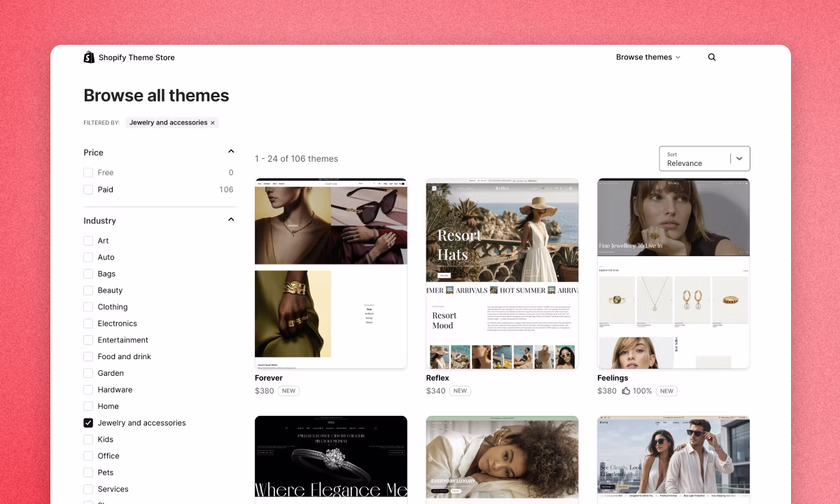The width and height of the screenshot is (840, 504).
Task: Check the Kids industry checkbox
Action: (x=88, y=440)
